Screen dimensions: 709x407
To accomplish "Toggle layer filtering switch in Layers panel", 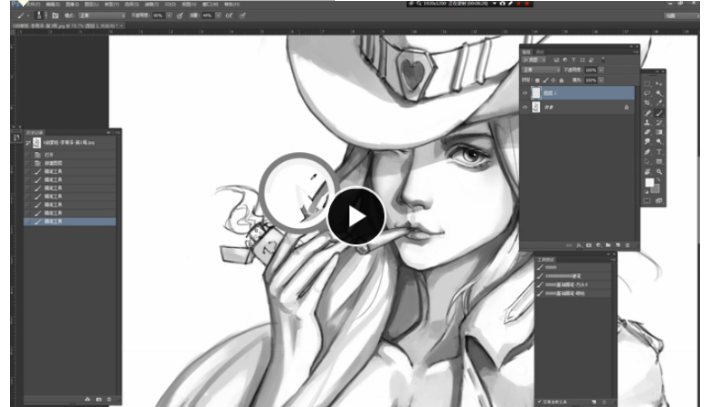I will [x=603, y=60].
